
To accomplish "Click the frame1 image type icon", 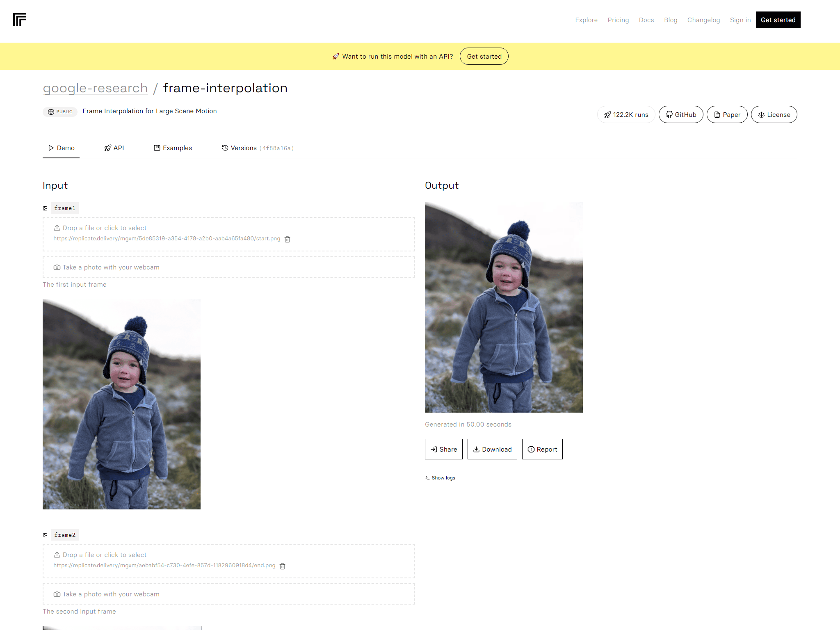I will (45, 208).
